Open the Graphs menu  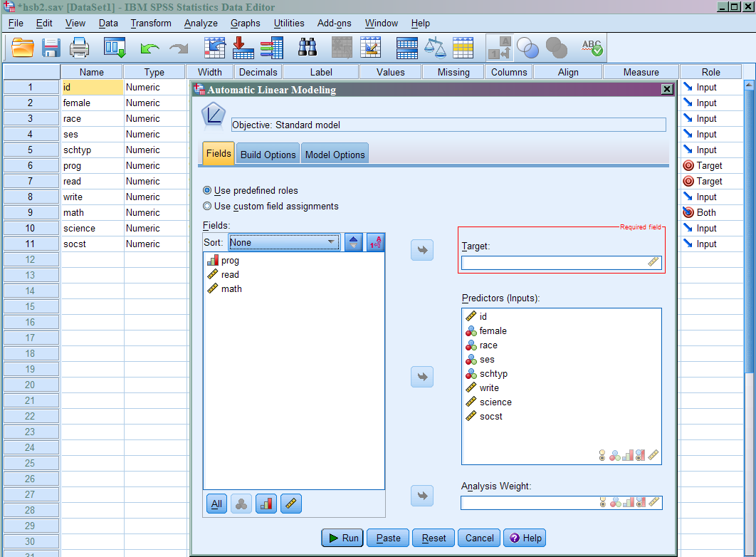pyautogui.click(x=246, y=23)
